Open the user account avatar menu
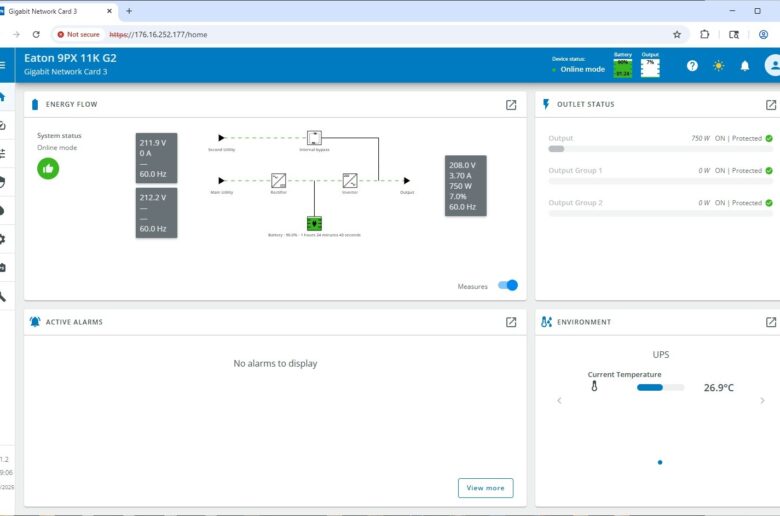The image size is (780, 516). [x=772, y=65]
